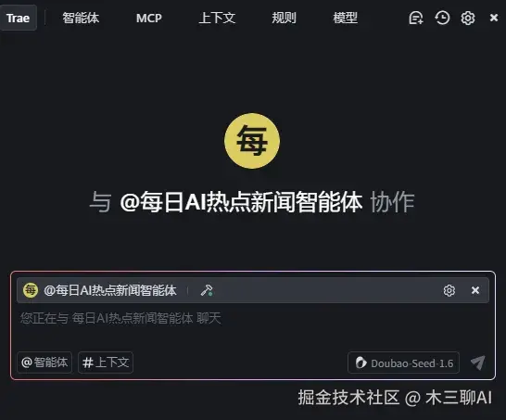Remove the 每日AI热点新闻智能体 agent chip

[475, 290]
